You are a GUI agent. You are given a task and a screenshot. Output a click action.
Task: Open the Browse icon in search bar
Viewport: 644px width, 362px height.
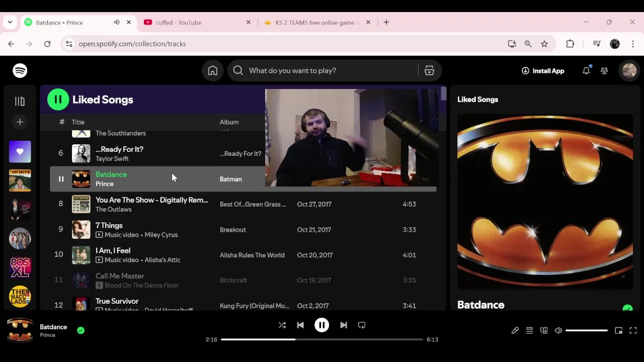429,71
